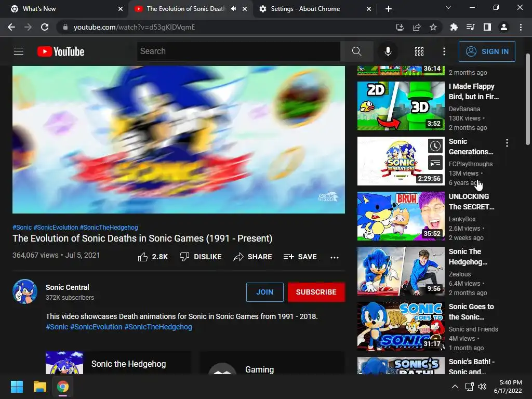This screenshot has width=532, height=399.
Task: Click in the YouTube search field
Action: click(x=238, y=51)
